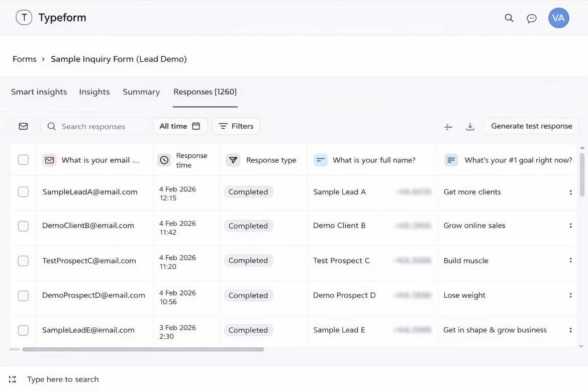588x392 pixels.
Task: Open the three-dot menu for Sample Lead A
Action: click(x=570, y=192)
